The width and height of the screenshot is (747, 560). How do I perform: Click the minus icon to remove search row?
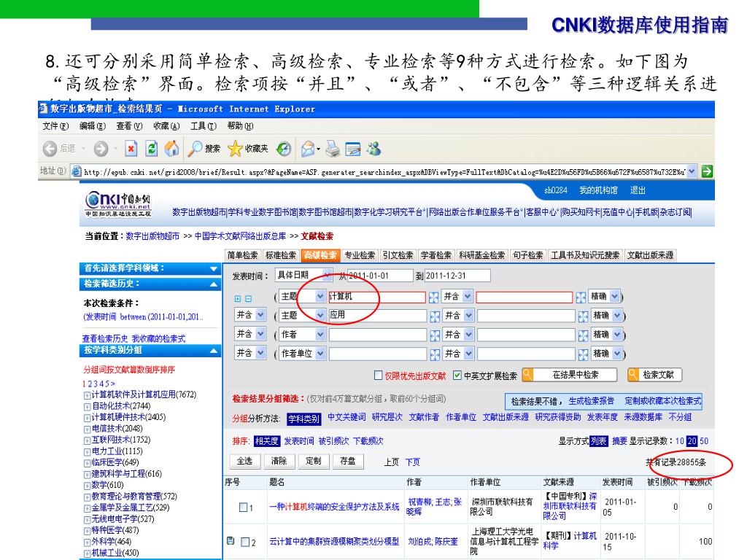click(x=248, y=298)
